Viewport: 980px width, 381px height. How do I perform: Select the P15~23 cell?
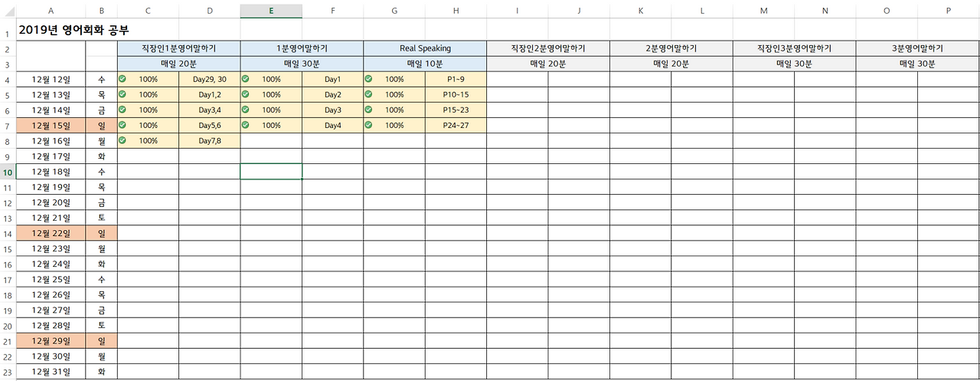point(456,110)
